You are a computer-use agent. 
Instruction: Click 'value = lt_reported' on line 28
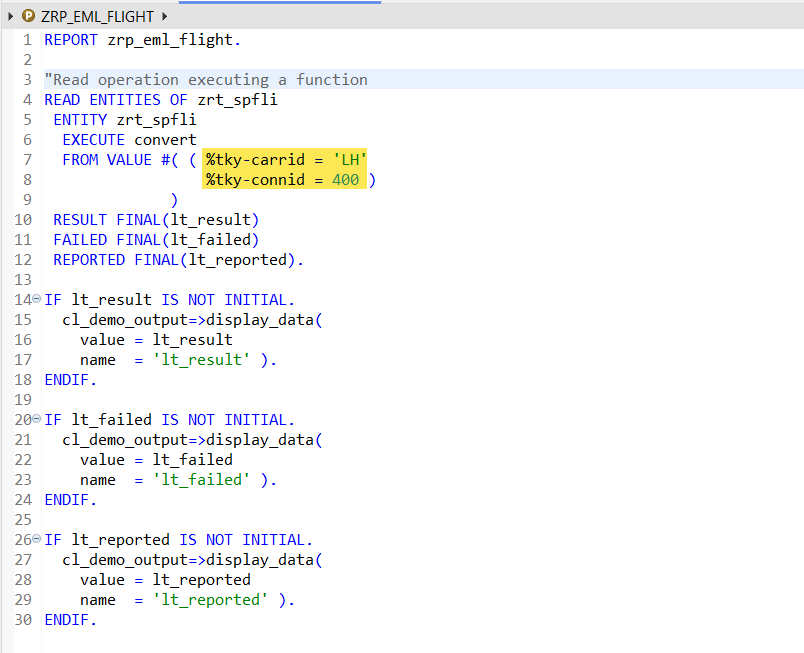(166, 579)
